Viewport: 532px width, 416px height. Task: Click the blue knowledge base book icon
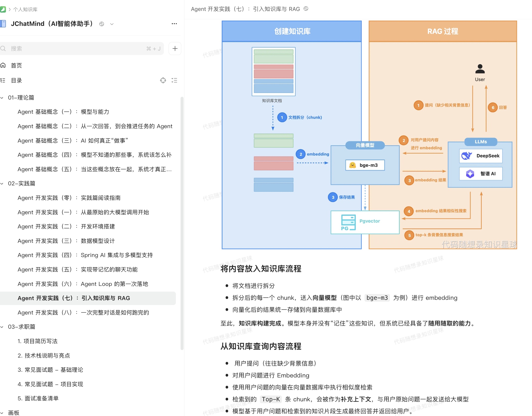[x=3, y=24]
